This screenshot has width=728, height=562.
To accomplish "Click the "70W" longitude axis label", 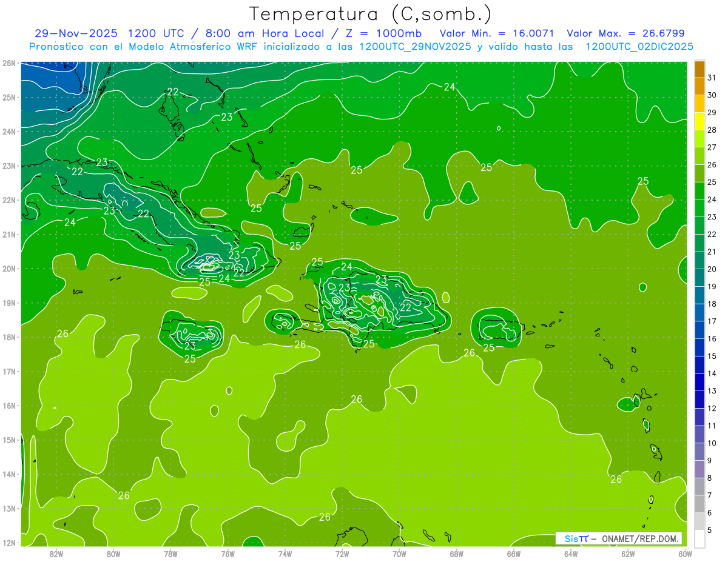I will (x=399, y=553).
